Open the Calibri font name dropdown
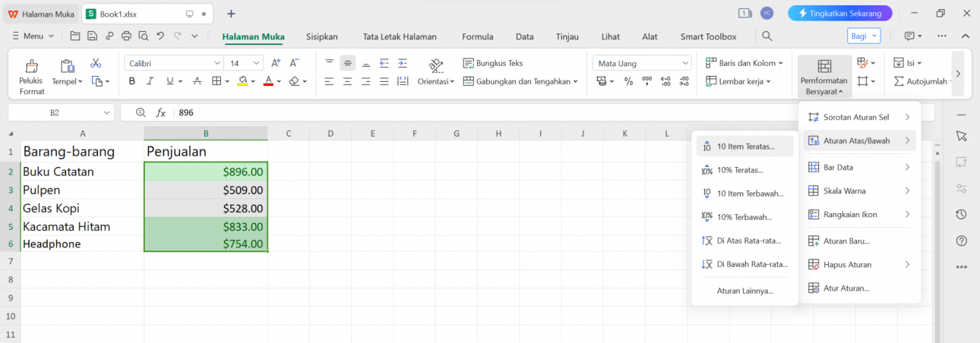 pyautogui.click(x=217, y=63)
